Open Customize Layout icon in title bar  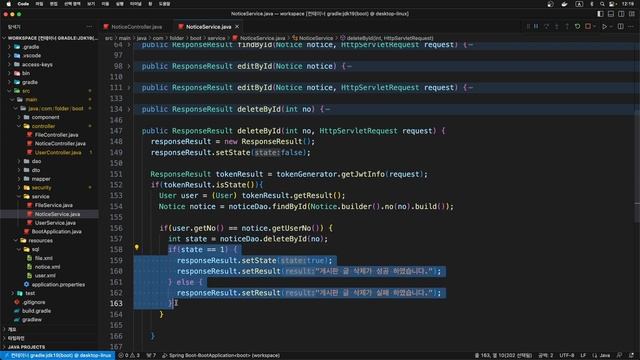pos(632,14)
